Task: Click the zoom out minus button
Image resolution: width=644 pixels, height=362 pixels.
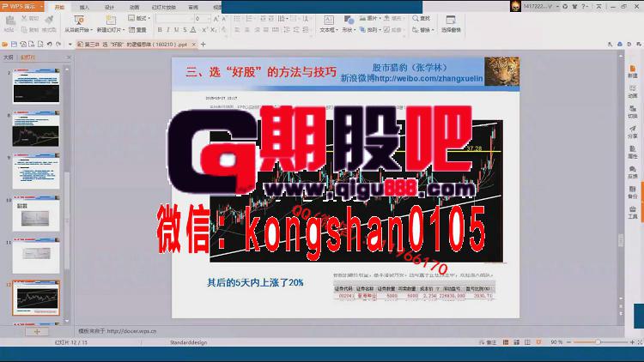Action: tap(568, 342)
